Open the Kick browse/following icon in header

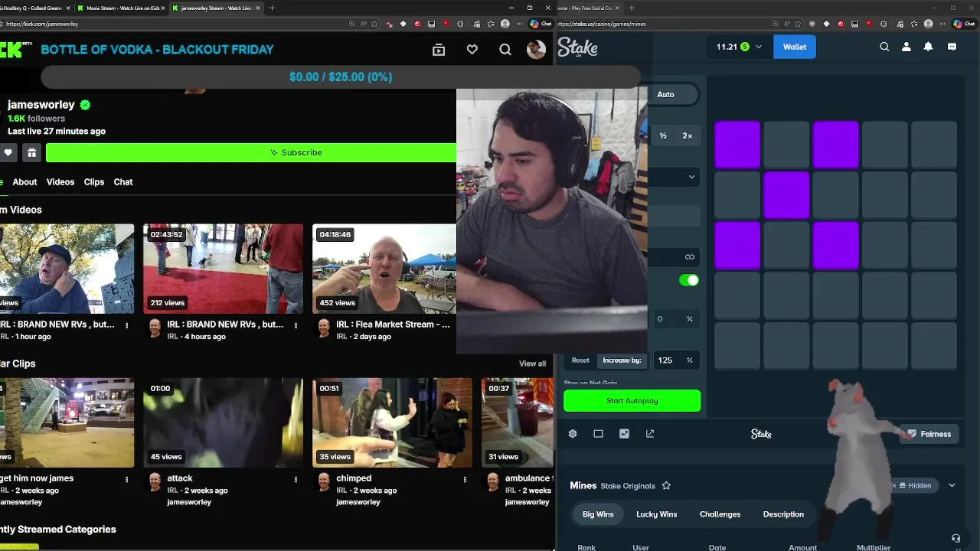tap(439, 50)
